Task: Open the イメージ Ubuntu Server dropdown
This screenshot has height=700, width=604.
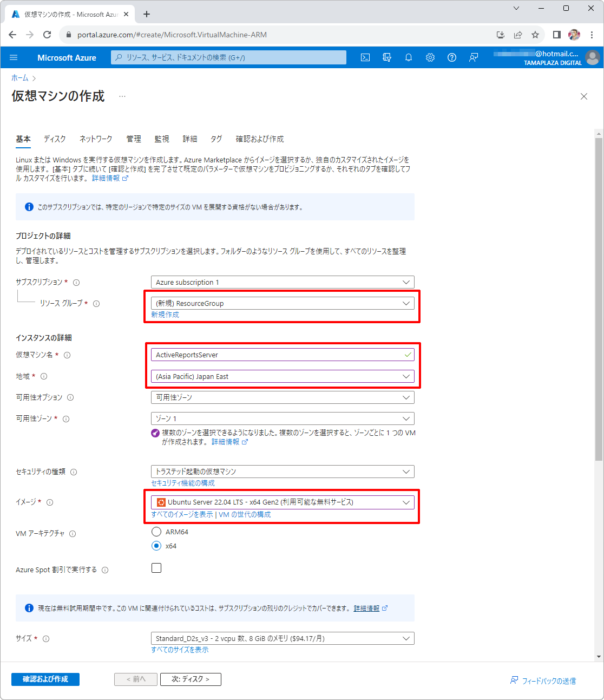Action: tap(283, 502)
